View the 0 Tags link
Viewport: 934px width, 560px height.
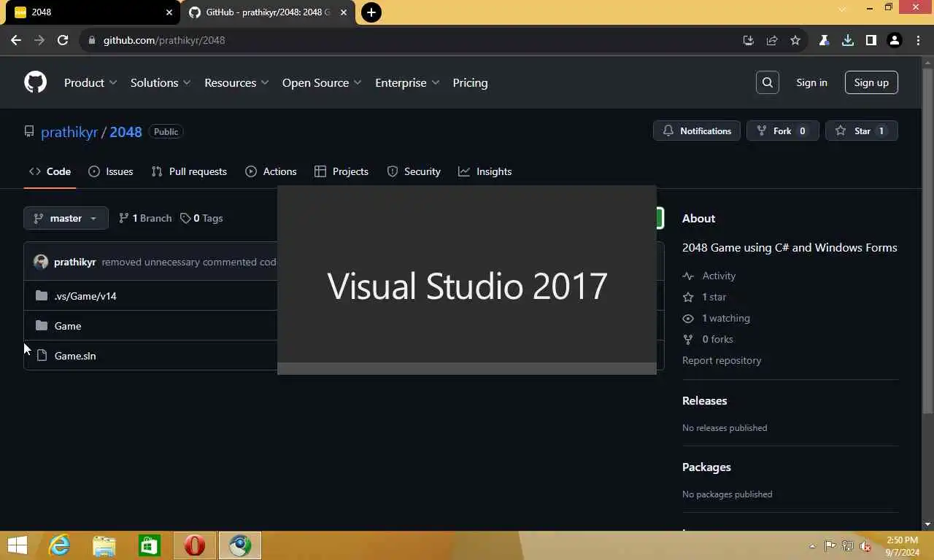click(x=201, y=218)
